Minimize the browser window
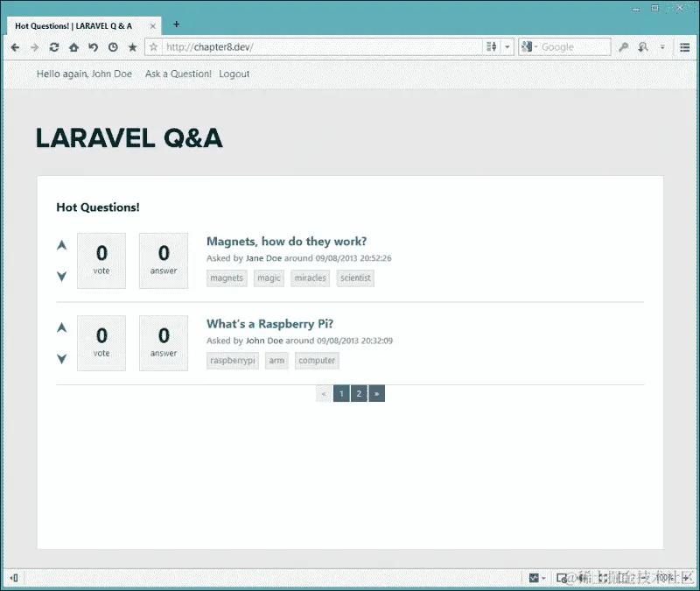The width and height of the screenshot is (700, 591). click(636, 9)
